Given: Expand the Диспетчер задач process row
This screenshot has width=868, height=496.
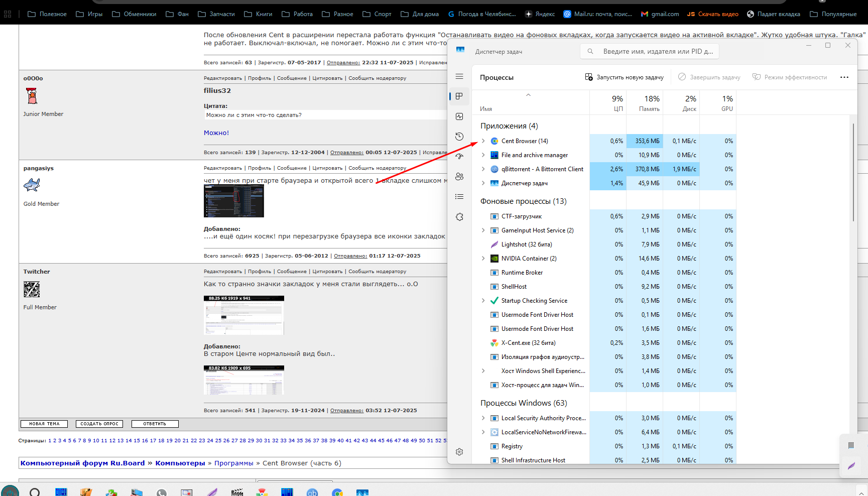Looking at the screenshot, I should coord(483,183).
